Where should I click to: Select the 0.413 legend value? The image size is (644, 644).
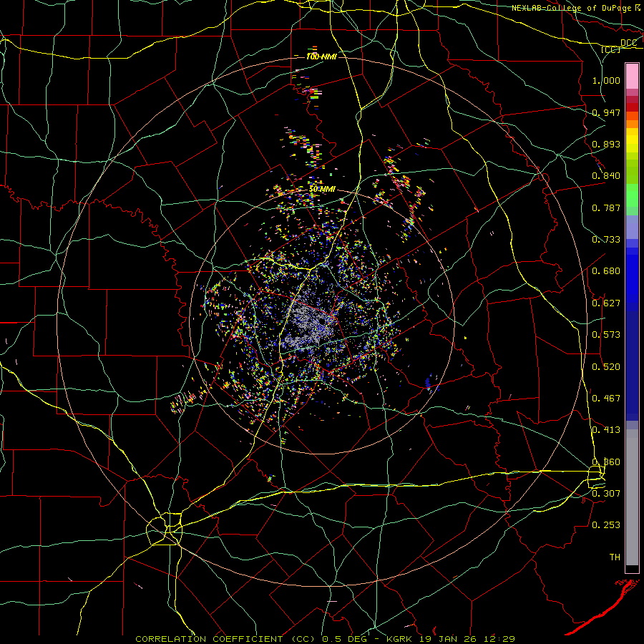(606, 430)
